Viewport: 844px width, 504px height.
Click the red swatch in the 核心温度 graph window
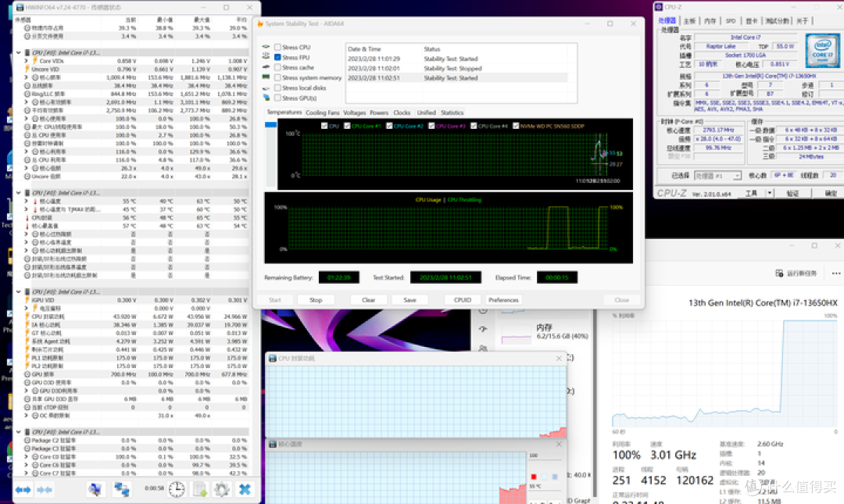534,477
